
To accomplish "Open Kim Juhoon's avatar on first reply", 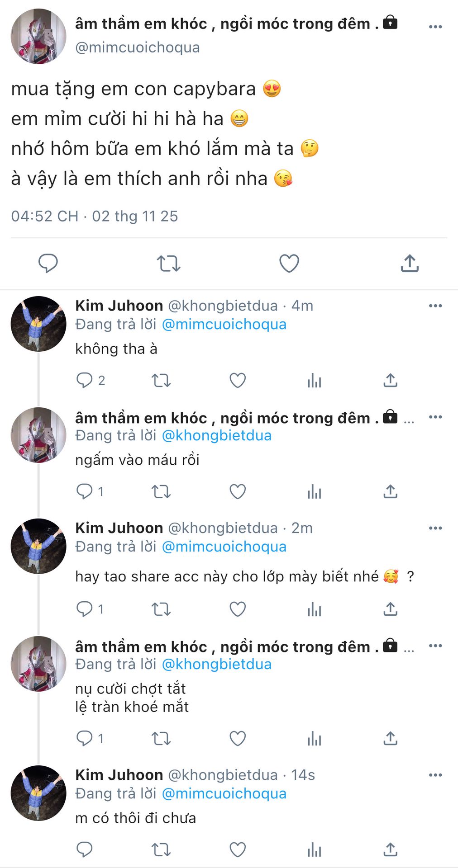I will [x=38, y=324].
